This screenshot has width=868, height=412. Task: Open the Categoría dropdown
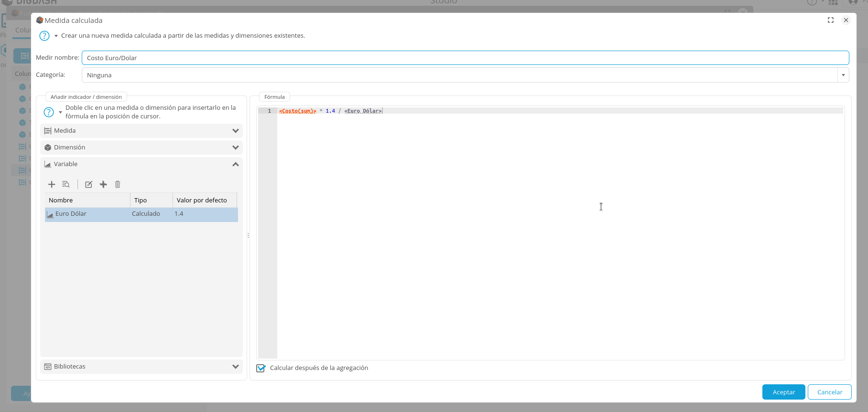click(843, 75)
